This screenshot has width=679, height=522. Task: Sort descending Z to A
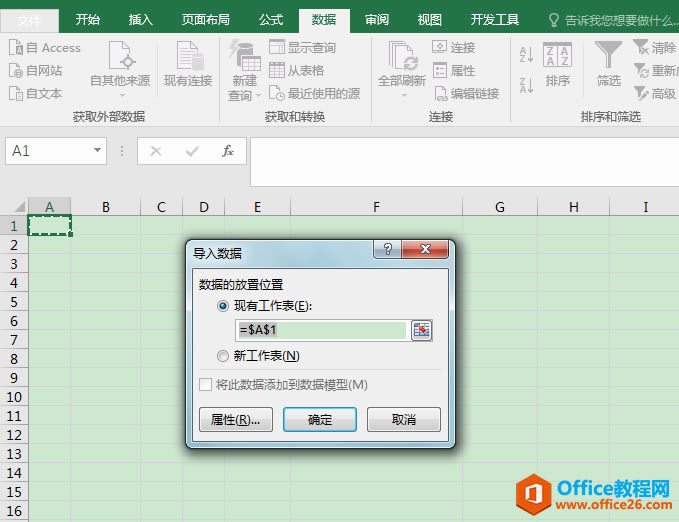(527, 85)
